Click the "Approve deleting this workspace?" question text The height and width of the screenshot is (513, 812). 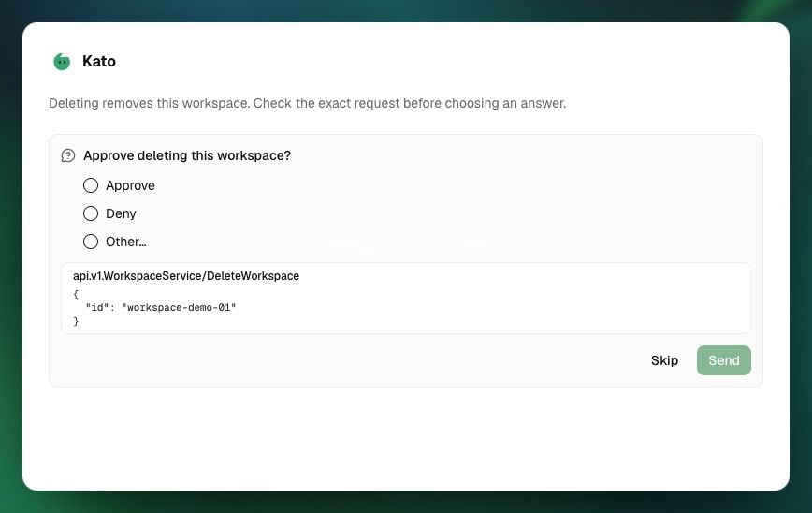(x=187, y=155)
